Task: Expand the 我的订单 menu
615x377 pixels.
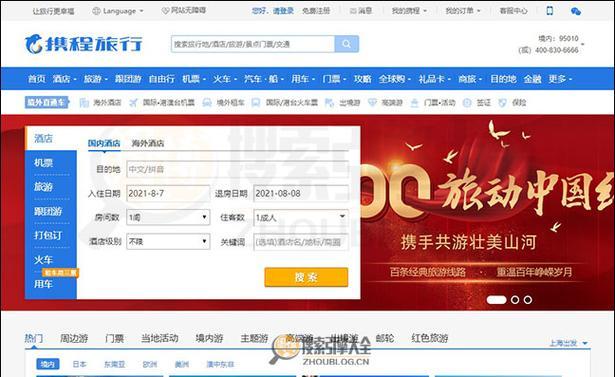Action: point(463,11)
